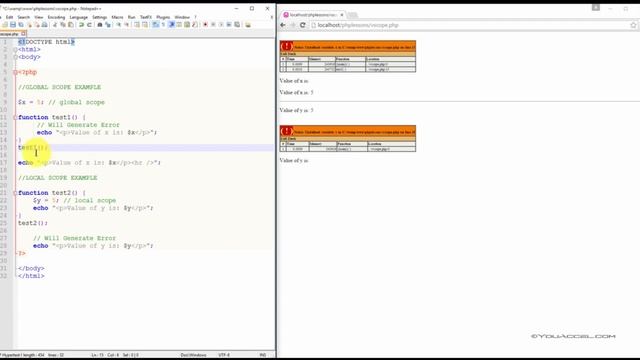
Task: Close the scope.php tab in Notepad++
Action: coord(23,34)
